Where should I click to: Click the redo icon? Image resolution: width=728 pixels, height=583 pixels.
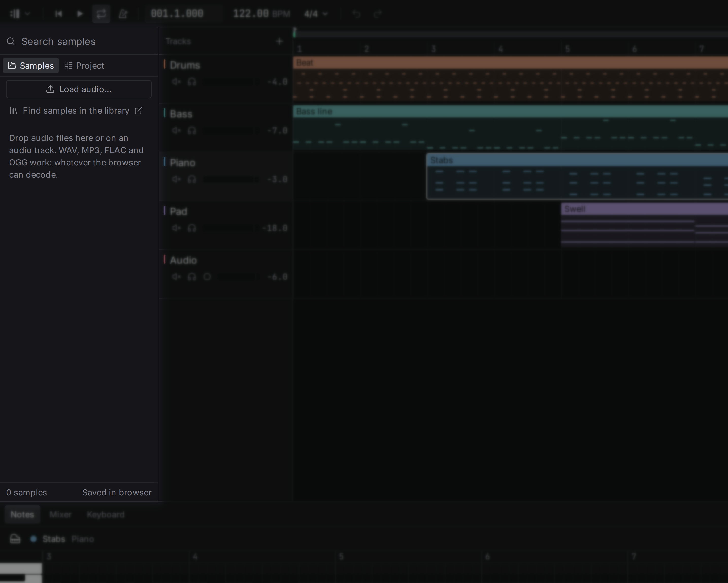click(x=377, y=14)
